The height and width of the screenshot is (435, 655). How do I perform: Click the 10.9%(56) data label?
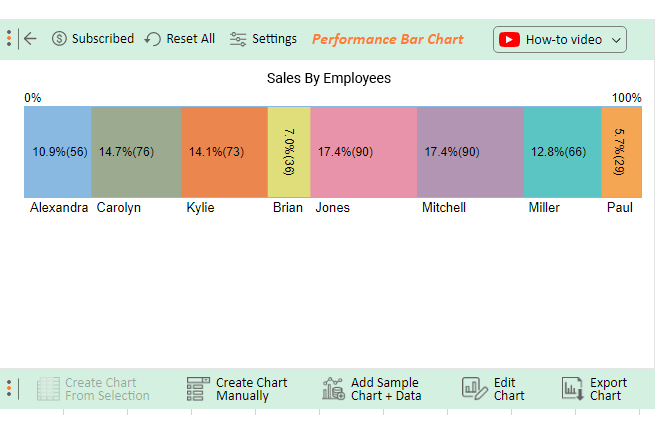[60, 152]
